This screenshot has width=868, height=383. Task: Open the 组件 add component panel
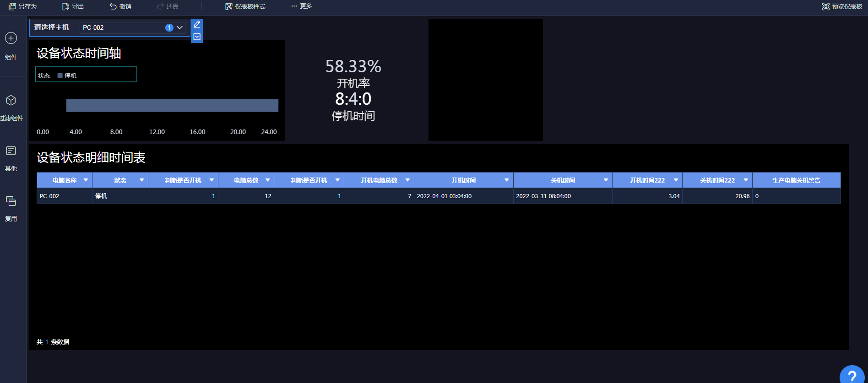[11, 46]
